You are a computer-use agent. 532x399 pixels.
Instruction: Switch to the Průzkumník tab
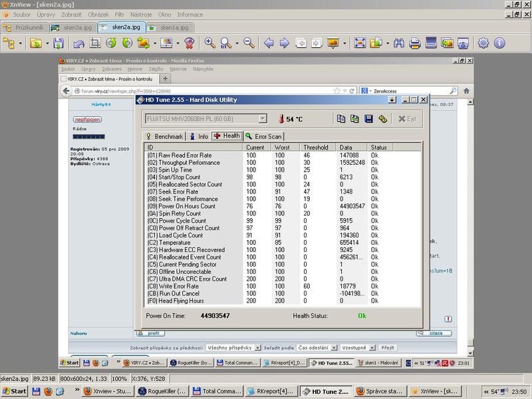pyautogui.click(x=25, y=28)
